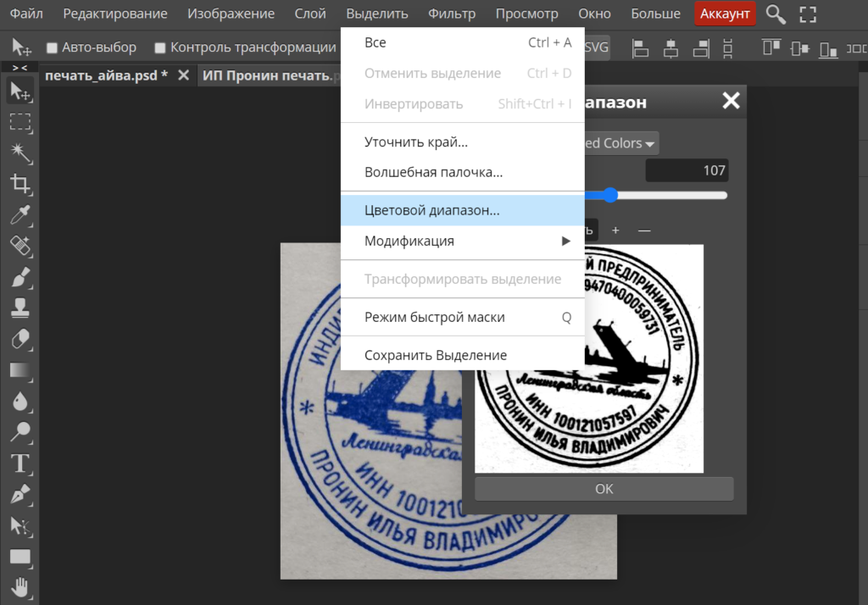The image size is (868, 605).
Task: Pick the Hand tool
Action: [x=19, y=586]
